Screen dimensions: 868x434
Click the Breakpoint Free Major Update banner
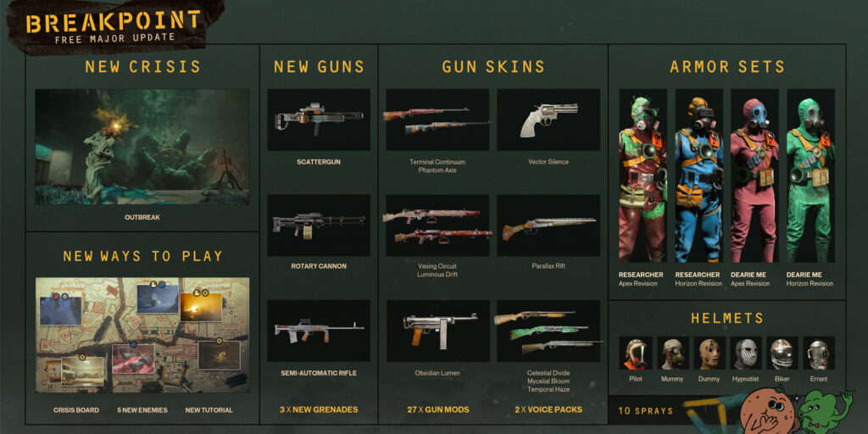pos(115,26)
